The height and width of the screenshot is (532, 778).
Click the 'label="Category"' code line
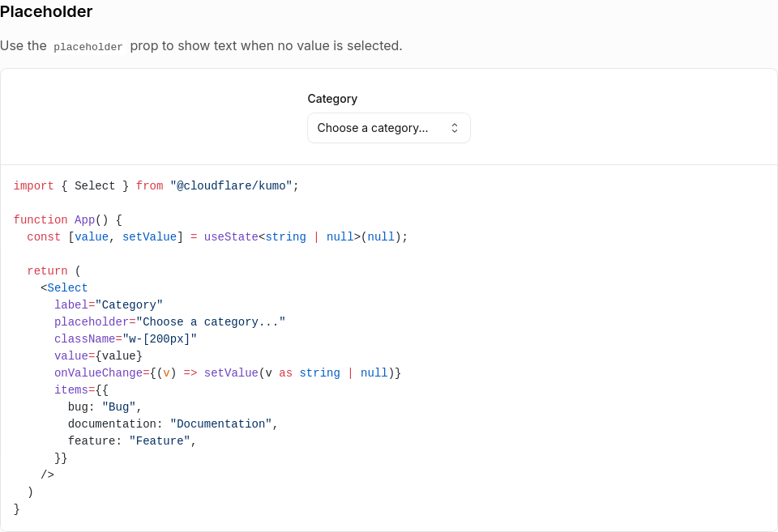109,305
